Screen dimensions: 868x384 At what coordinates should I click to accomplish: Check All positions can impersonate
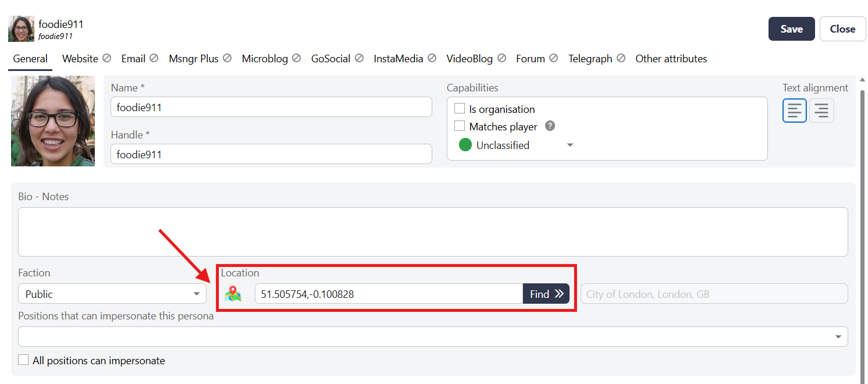[23, 360]
